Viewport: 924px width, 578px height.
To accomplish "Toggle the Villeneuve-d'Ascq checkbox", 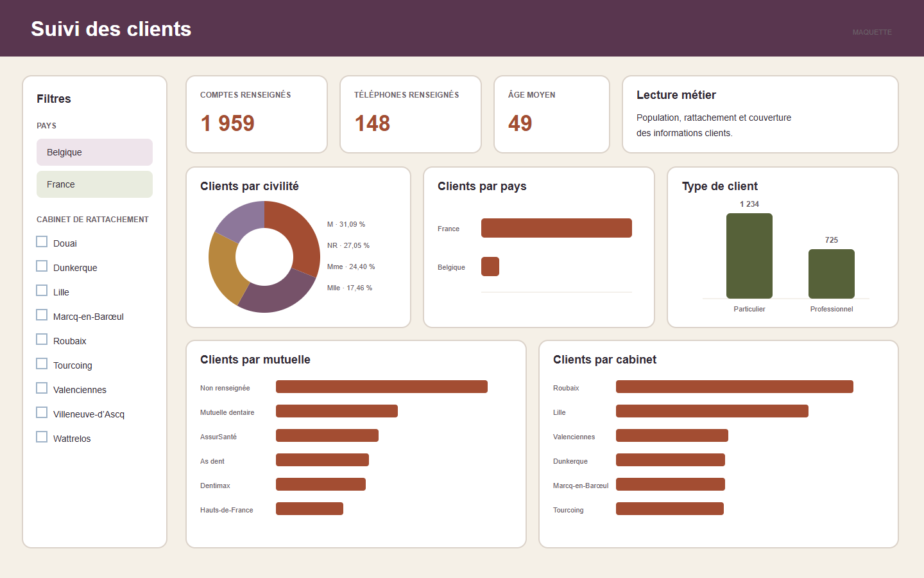I will pyautogui.click(x=42, y=413).
